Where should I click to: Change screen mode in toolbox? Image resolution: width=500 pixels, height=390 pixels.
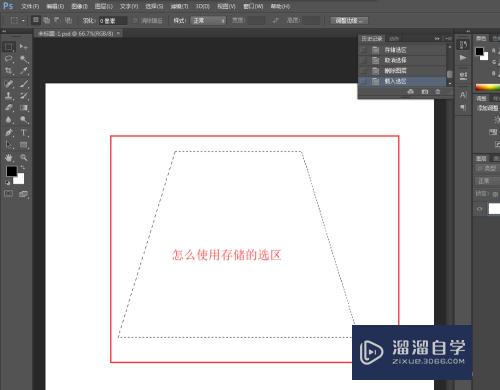pyautogui.click(x=23, y=194)
